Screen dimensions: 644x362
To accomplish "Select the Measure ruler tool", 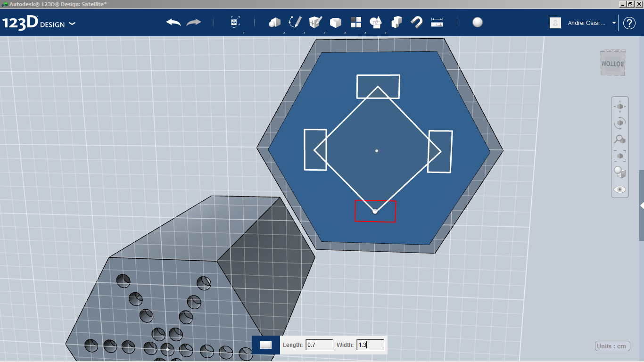I will click(x=437, y=22).
